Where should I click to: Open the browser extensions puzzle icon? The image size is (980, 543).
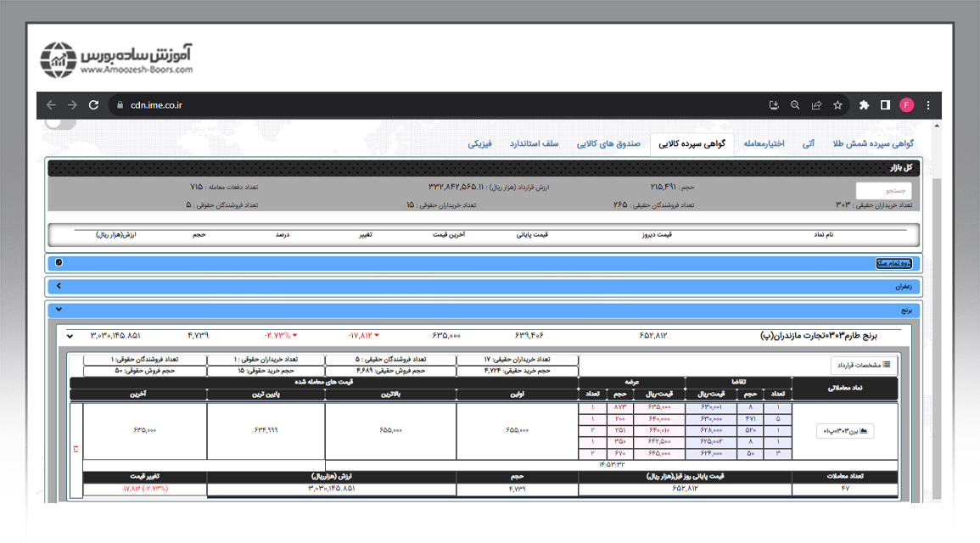(865, 105)
